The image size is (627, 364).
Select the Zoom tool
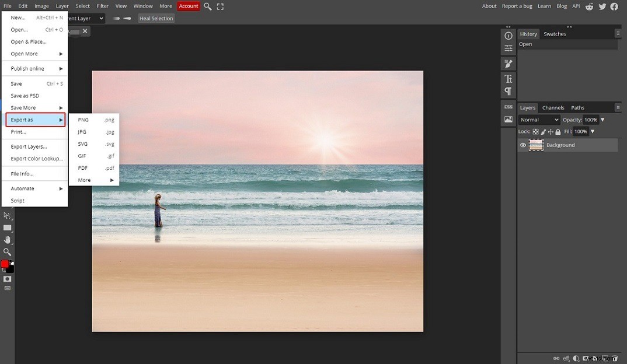pos(8,252)
